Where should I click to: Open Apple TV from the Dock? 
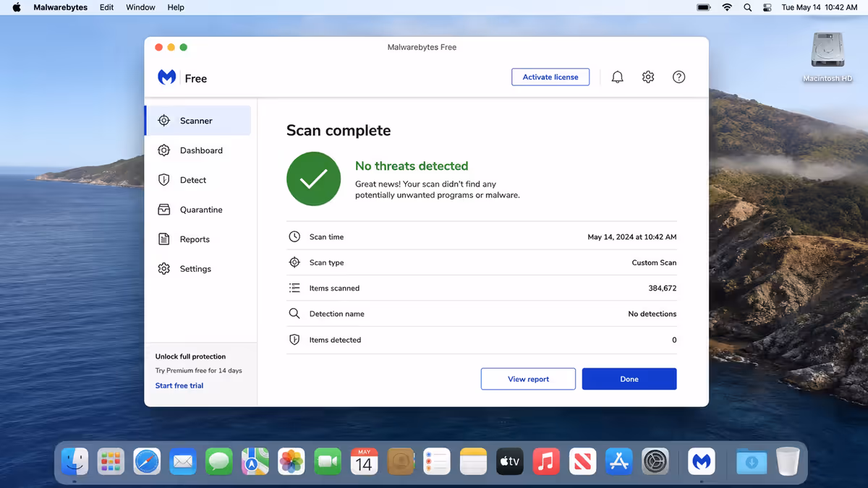(x=509, y=461)
